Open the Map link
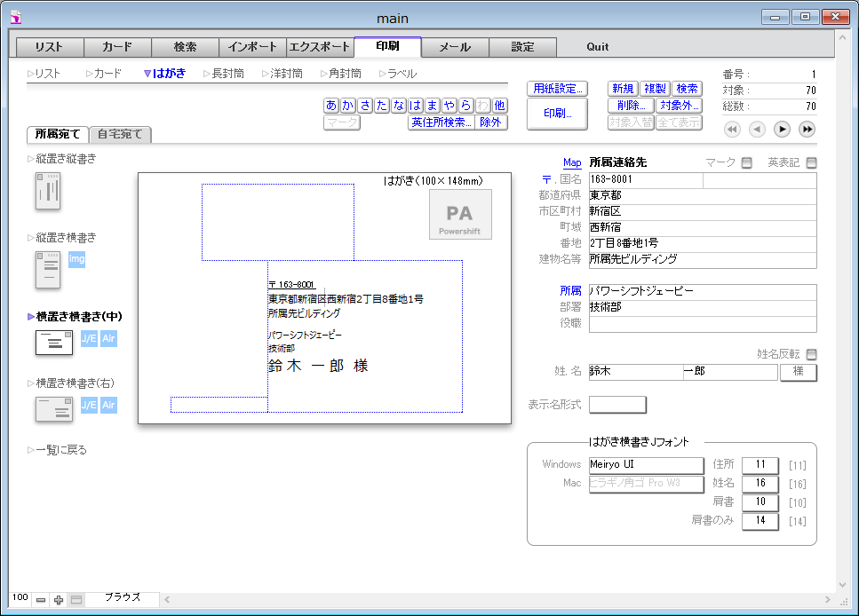The width and height of the screenshot is (859, 616). [x=572, y=162]
